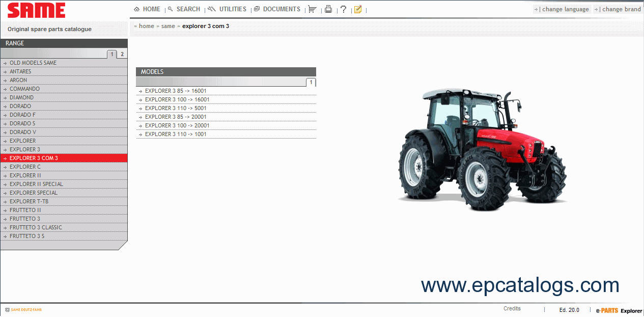Screen dimensions: 644x317
Task: Select EXPLORER T-TB range
Action: click(64, 201)
